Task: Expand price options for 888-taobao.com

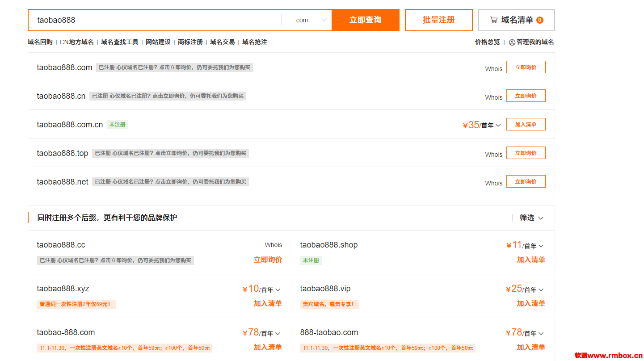Action: 541,334
